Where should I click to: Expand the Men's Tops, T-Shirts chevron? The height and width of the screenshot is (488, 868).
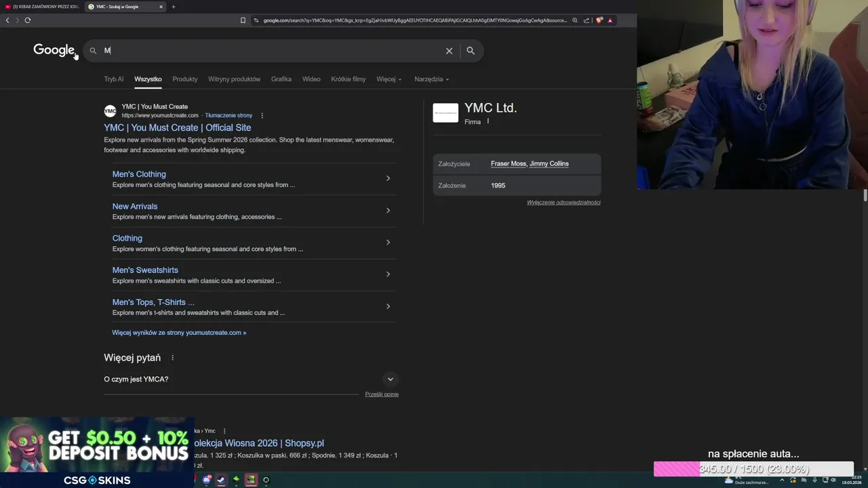[388, 306]
